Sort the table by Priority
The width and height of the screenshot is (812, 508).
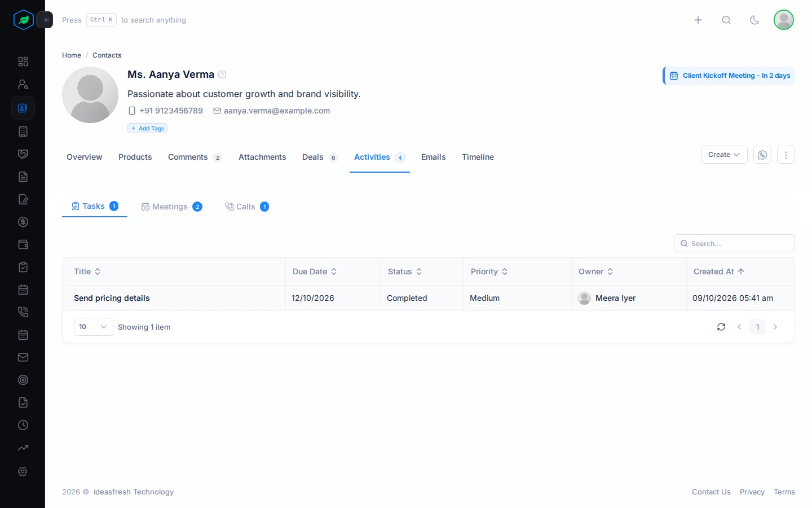coord(489,271)
